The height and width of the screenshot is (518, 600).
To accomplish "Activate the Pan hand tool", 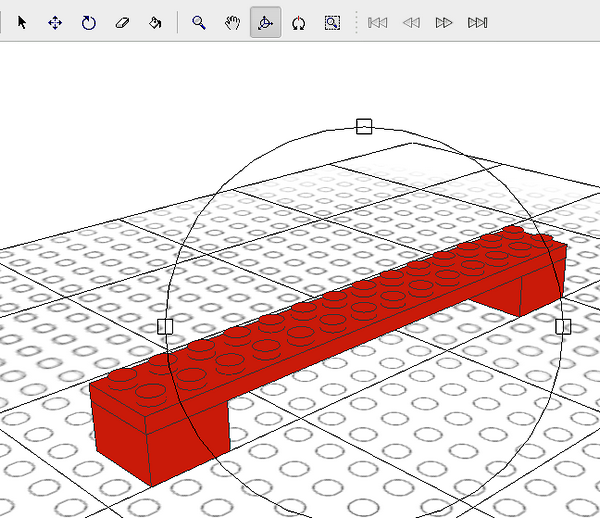I will (x=232, y=23).
